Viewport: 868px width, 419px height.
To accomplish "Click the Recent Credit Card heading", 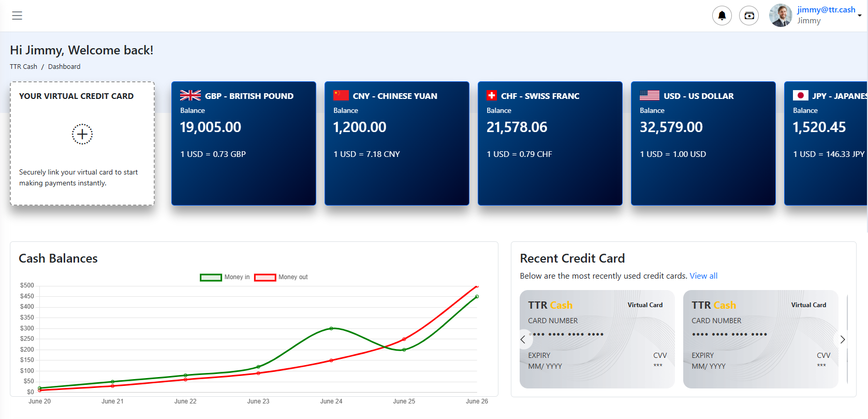I will coord(572,258).
